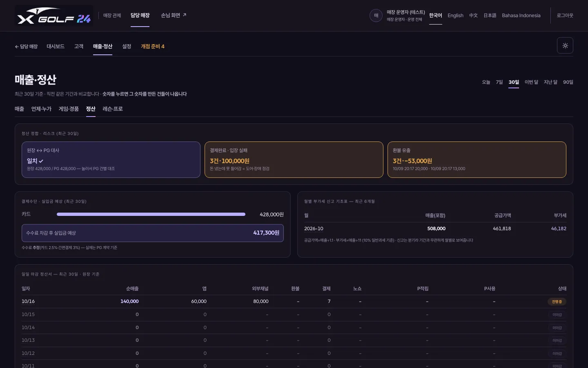The width and height of the screenshot is (588, 368).
Task: Switch language to 日本語
Action: [490, 16]
